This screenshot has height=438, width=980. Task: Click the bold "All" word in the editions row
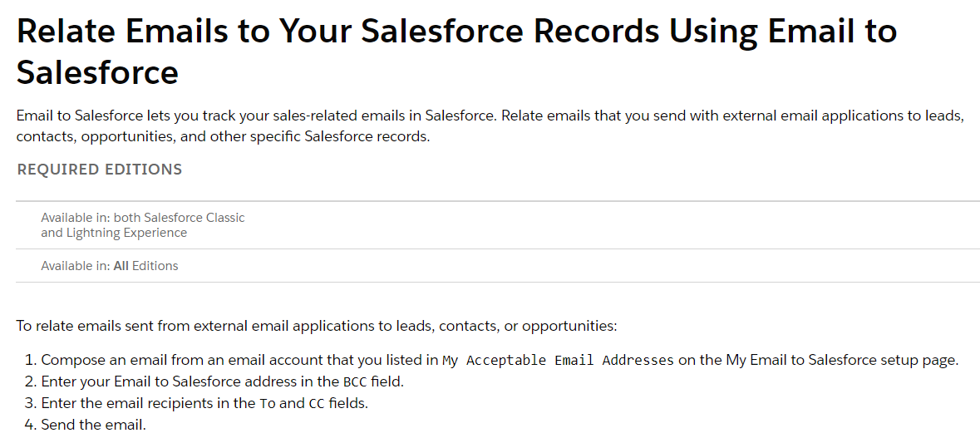coord(121,266)
